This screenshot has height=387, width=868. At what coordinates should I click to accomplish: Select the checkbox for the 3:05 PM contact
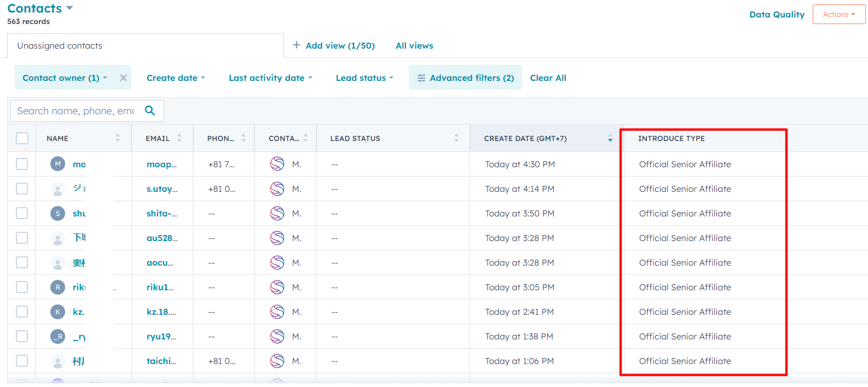(22, 287)
